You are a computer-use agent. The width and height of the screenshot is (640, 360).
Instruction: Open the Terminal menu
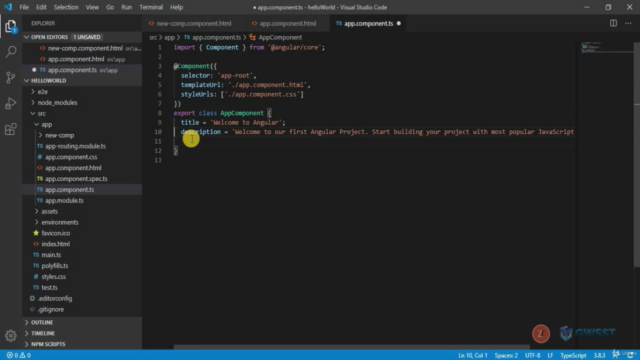[x=151, y=7]
